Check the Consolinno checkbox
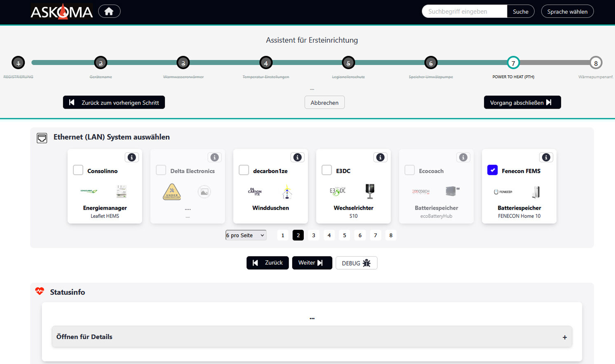The image size is (615, 364). [x=78, y=170]
